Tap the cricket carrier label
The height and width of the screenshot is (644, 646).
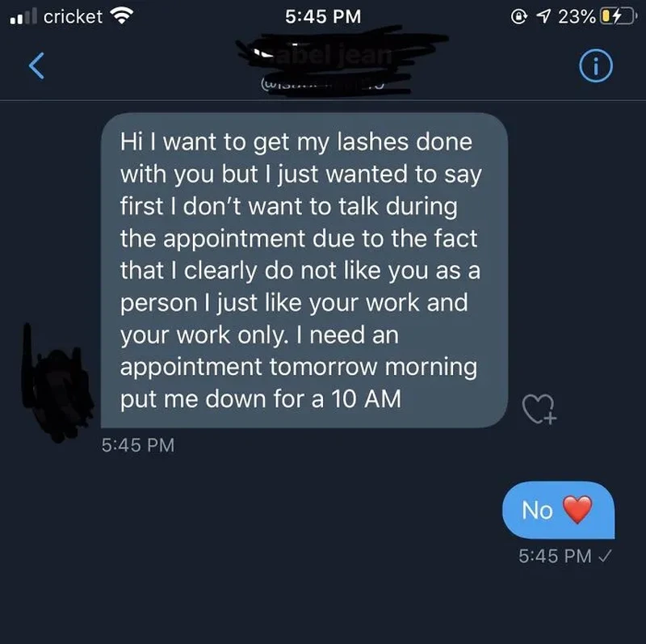73,17
